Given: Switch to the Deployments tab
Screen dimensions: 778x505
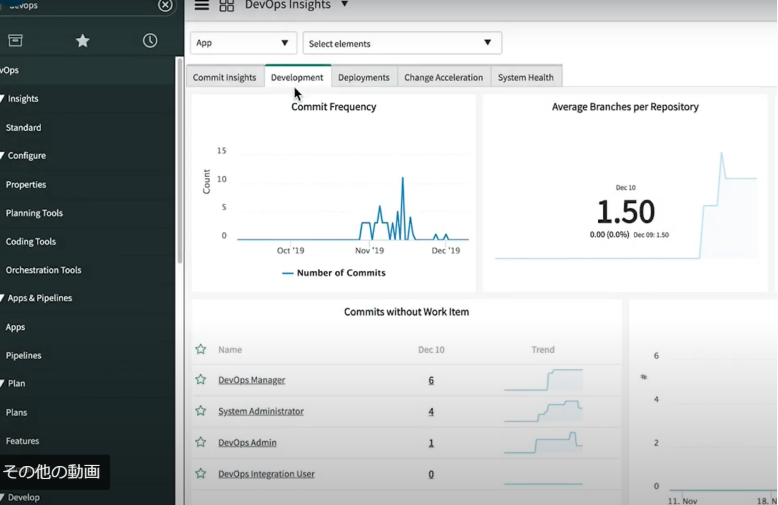Looking at the screenshot, I should (x=364, y=77).
